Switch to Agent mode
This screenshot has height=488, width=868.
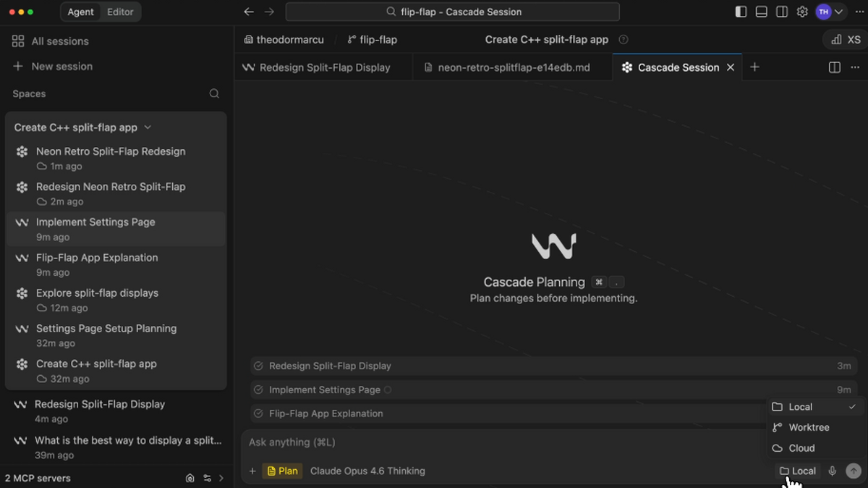[80, 12]
